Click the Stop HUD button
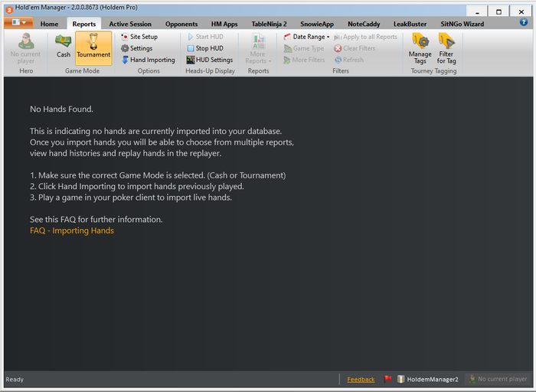The height and width of the screenshot is (392, 536). tap(205, 48)
